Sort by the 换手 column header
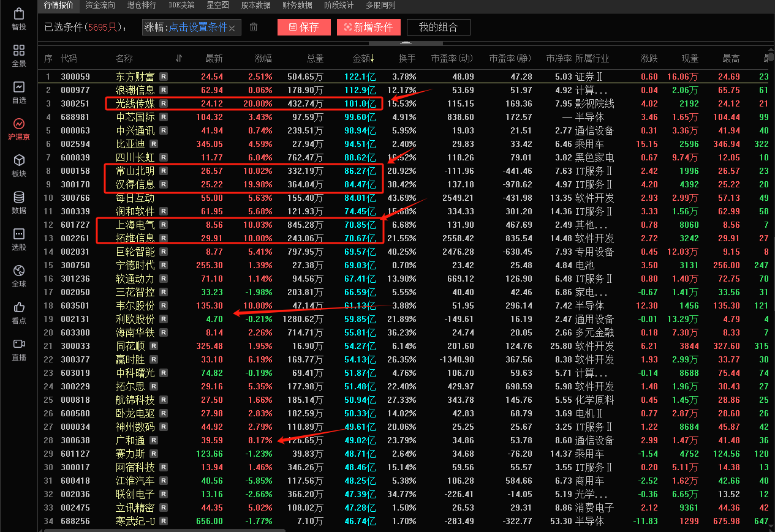 point(407,58)
